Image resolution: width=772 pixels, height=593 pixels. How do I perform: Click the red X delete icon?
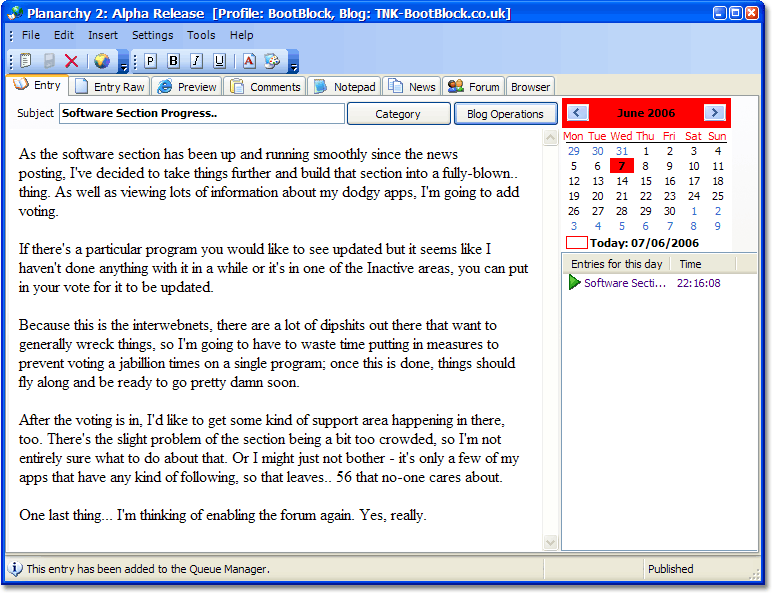coord(71,61)
